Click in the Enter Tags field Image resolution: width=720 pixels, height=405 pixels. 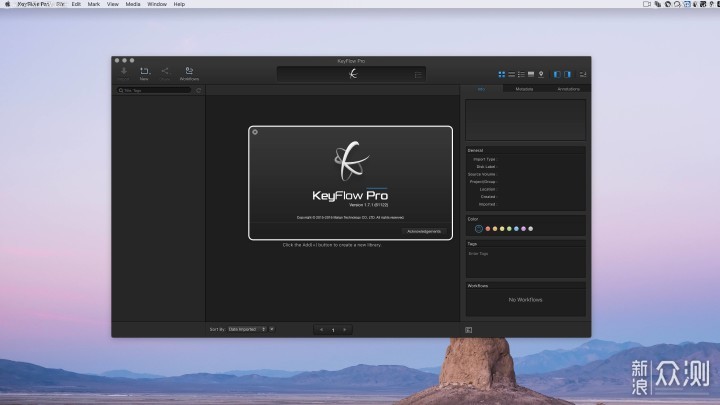click(525, 263)
